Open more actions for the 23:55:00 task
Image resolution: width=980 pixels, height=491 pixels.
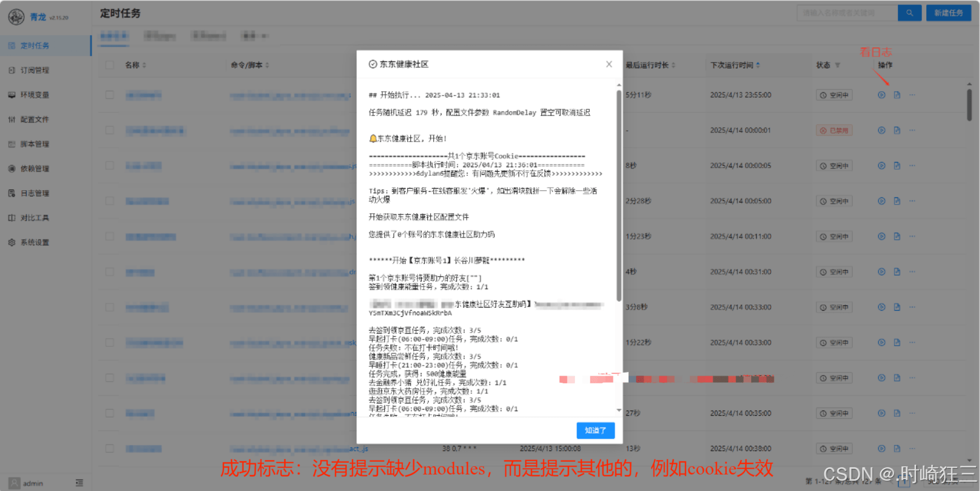[x=912, y=95]
